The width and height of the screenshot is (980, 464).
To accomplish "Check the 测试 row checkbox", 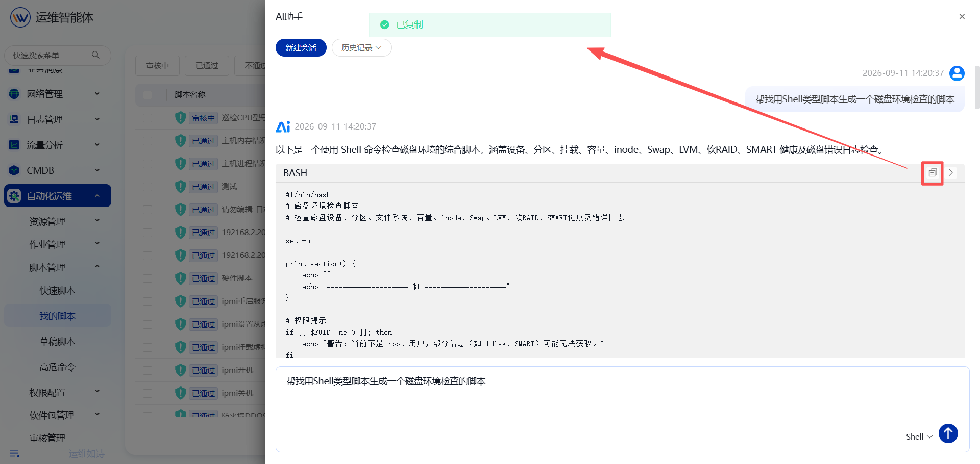I will 148,187.
